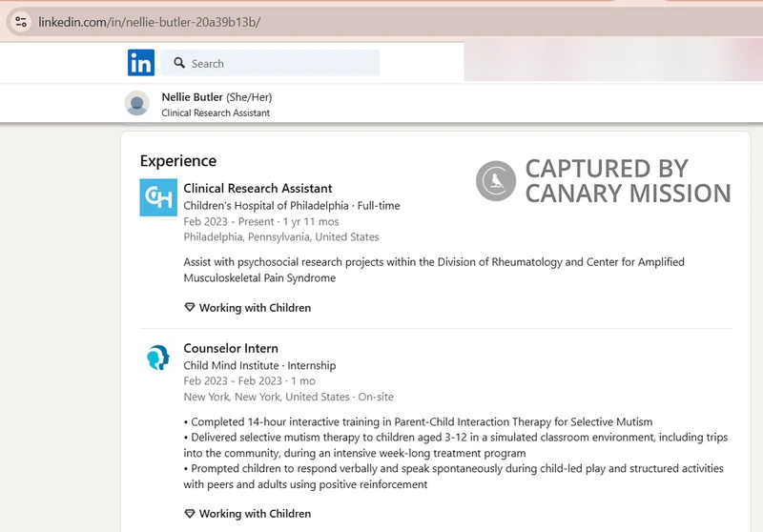Viewport: 763px width, 532px height.
Task: Click the Prompted children to respond verbally bullet
Action: 454,476
